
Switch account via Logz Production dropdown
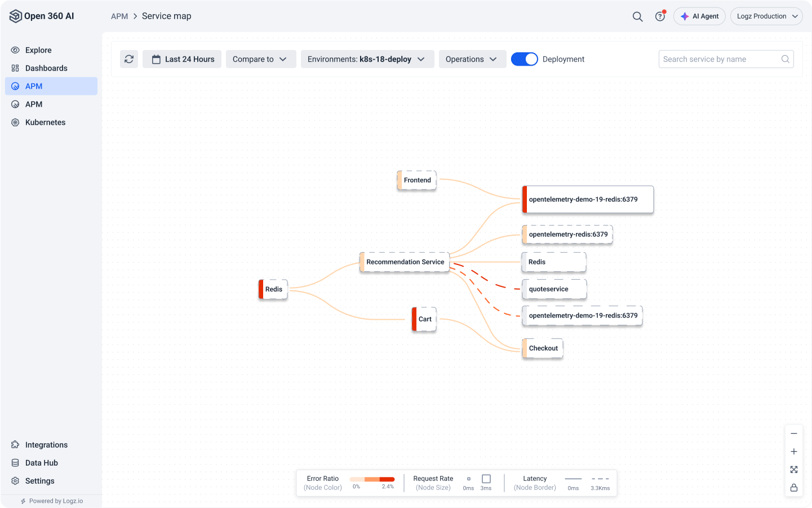pos(766,16)
